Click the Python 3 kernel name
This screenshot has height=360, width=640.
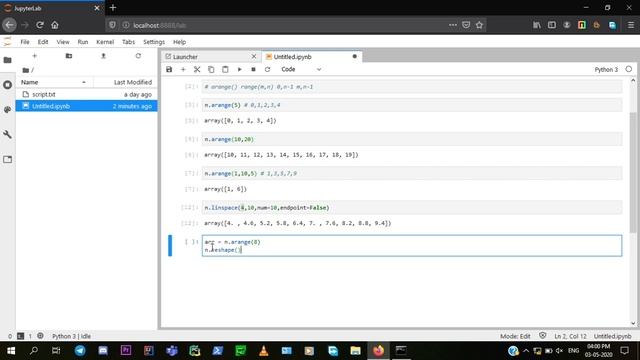pyautogui.click(x=606, y=69)
